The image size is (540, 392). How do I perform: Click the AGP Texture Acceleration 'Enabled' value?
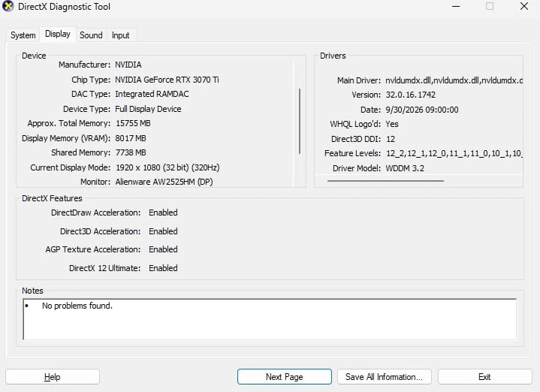click(163, 249)
